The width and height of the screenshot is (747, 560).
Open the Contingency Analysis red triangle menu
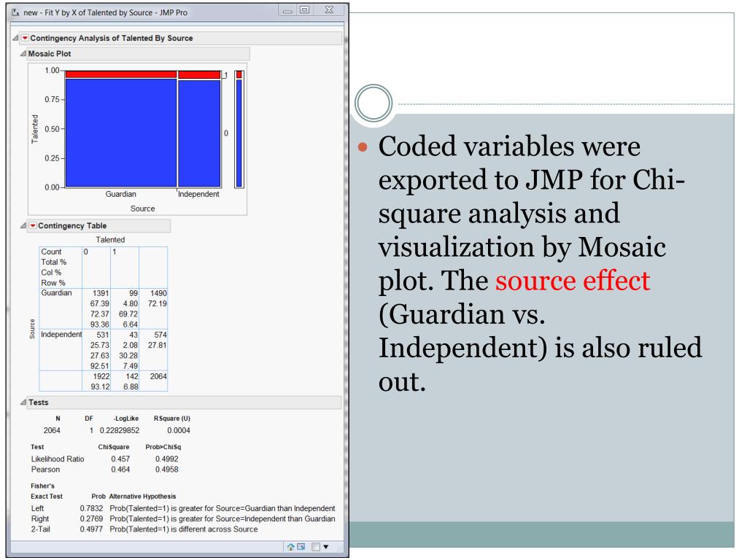click(x=25, y=38)
